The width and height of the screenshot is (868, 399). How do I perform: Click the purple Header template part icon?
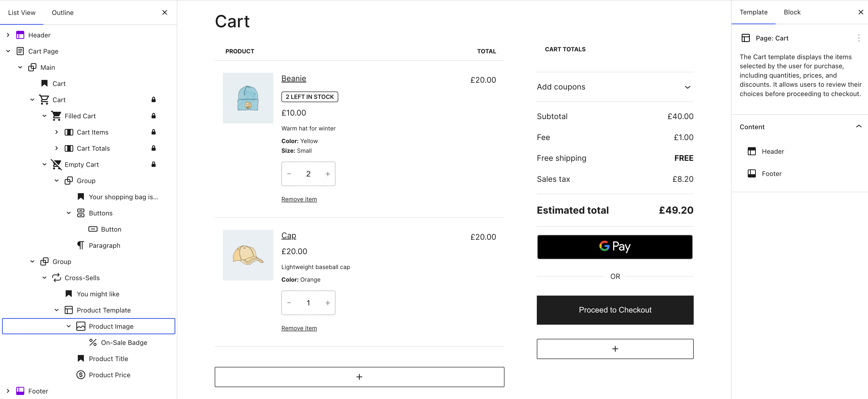point(20,35)
